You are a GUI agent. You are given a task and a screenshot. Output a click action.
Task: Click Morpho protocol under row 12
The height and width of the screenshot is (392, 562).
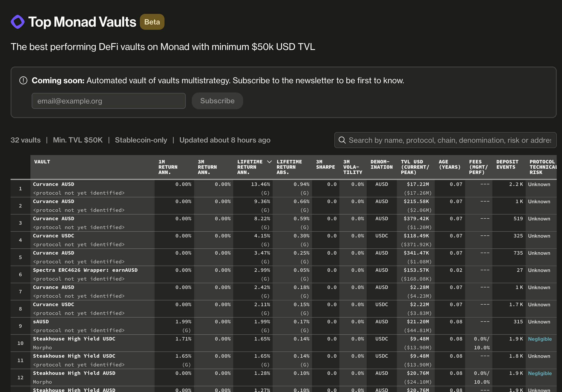[42, 382]
